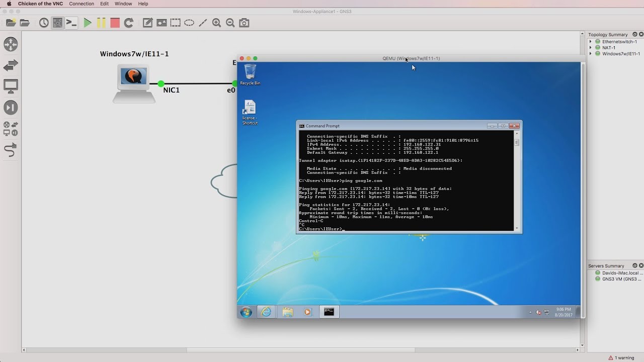Click the Zoom in magnifier
The width and height of the screenshot is (644, 362).
[217, 23]
